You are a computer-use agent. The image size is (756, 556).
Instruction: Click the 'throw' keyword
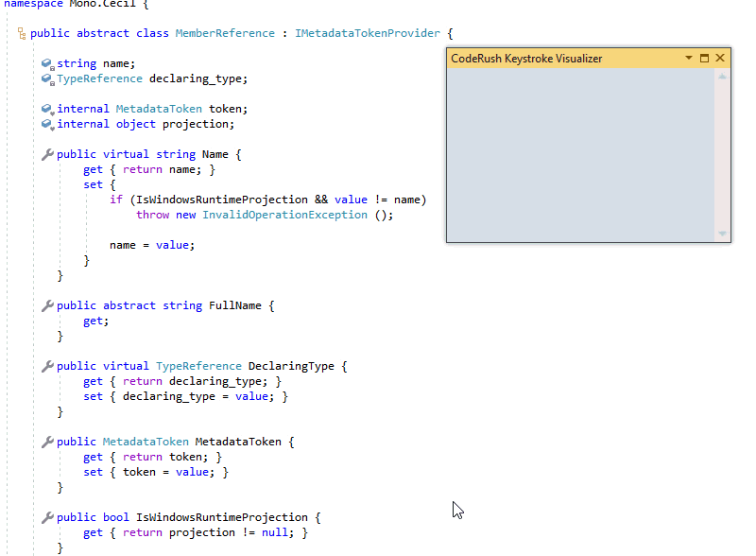pyautogui.click(x=152, y=215)
